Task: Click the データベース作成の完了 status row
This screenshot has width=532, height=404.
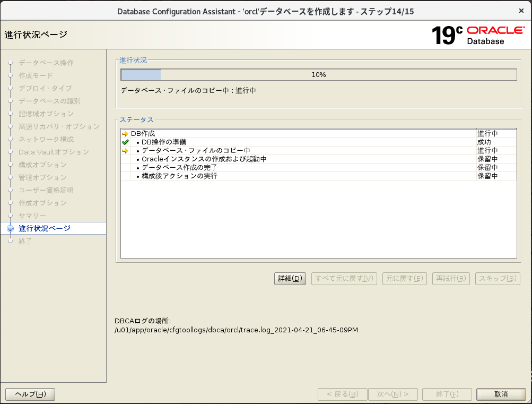Action: tap(179, 168)
